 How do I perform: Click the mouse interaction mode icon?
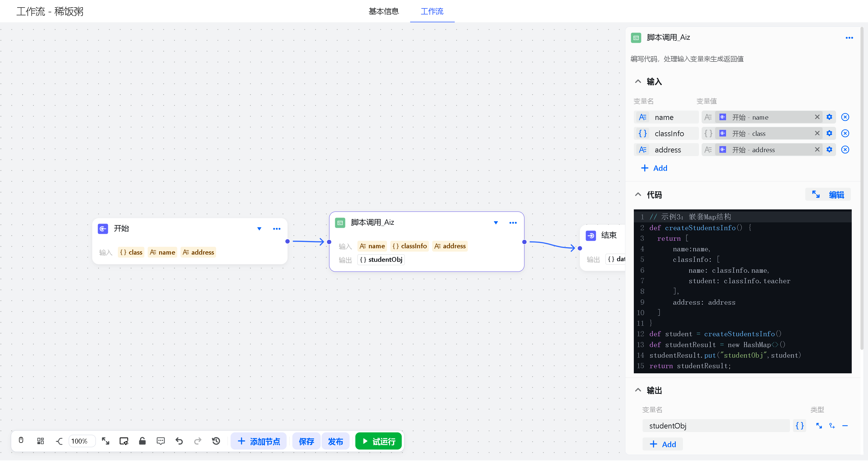[21, 441]
